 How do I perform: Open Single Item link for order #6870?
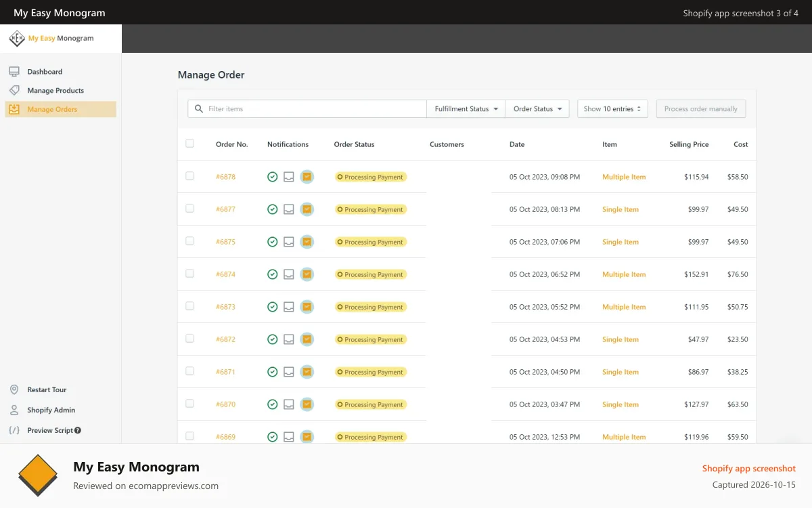(621, 404)
